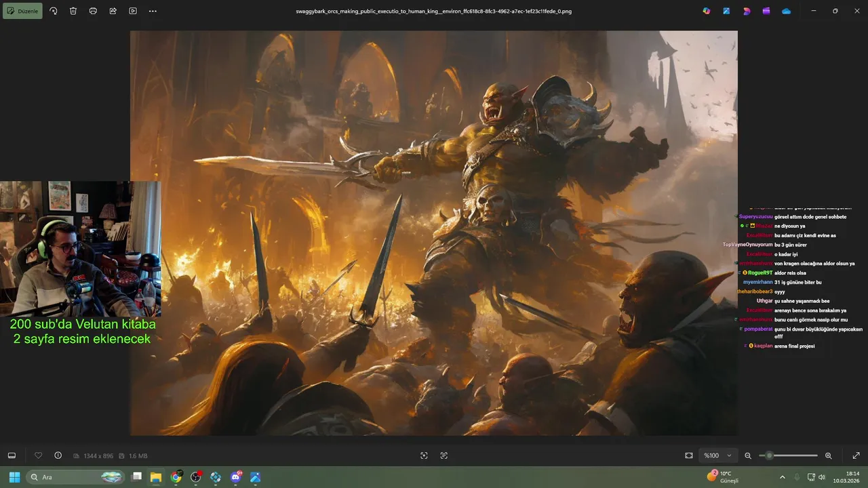Click chat username theharibobear3
Image resolution: width=868 pixels, height=488 pixels.
pos(755,291)
